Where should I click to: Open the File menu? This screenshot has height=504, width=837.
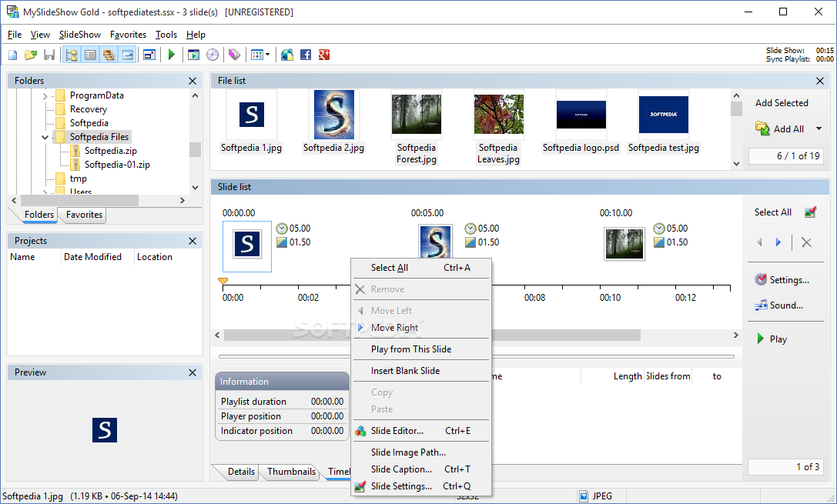[15, 35]
